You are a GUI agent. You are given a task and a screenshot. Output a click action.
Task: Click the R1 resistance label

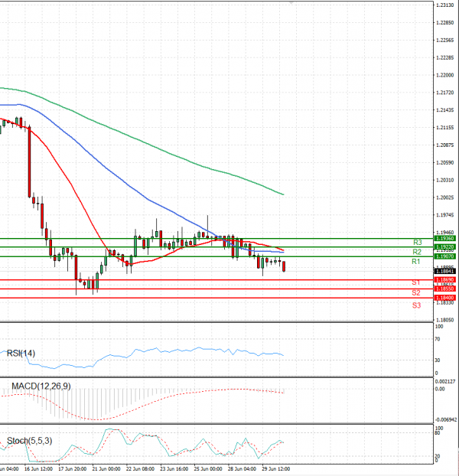pyautogui.click(x=416, y=262)
